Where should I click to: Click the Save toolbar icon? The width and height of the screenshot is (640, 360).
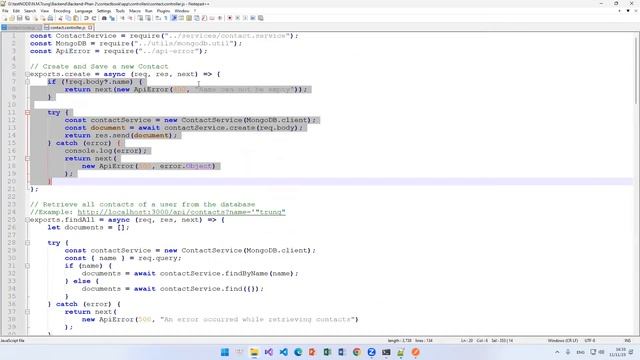click(20, 18)
